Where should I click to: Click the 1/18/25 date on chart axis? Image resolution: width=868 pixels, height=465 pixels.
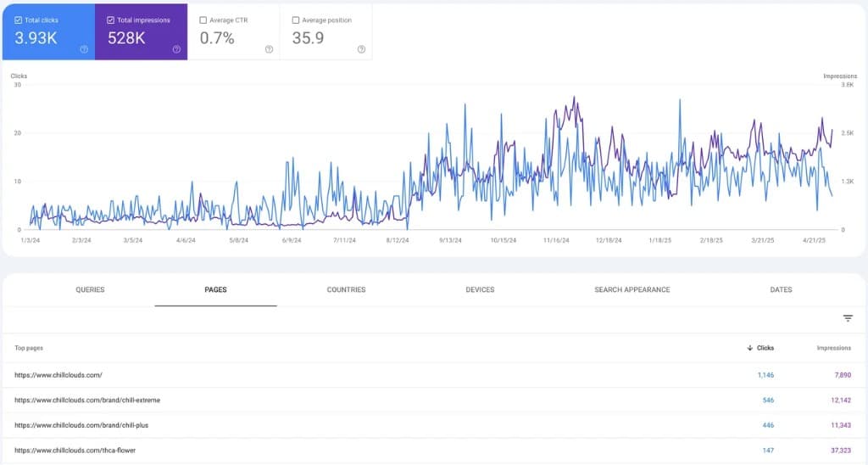coord(659,240)
